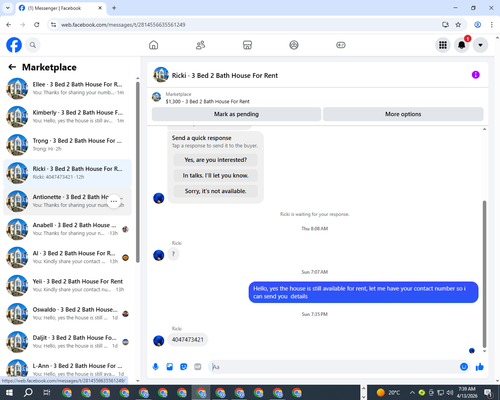
Task: Open taskbar clock showing 7:39 AM
Action: click(467, 392)
